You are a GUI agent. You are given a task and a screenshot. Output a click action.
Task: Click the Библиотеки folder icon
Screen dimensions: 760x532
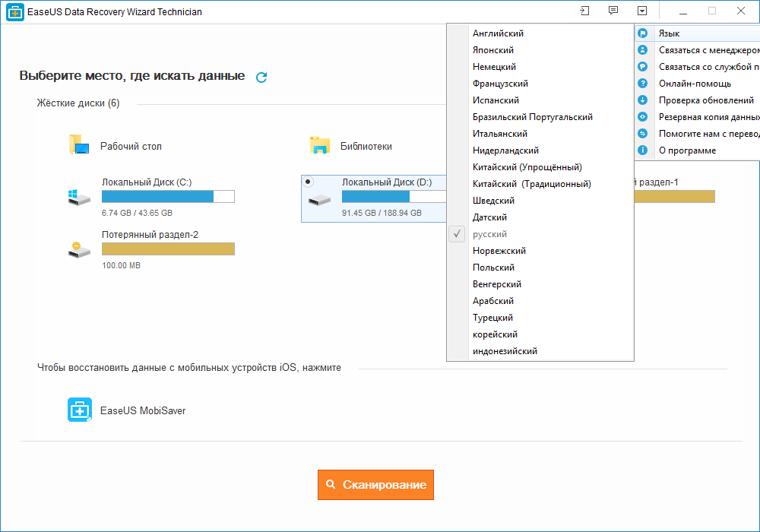320,145
